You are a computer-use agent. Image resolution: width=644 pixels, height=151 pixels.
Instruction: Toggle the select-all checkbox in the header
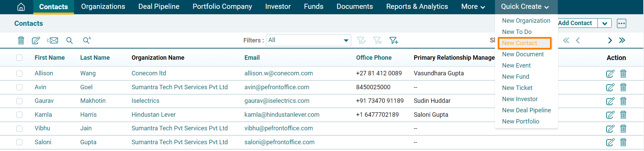tap(19, 58)
